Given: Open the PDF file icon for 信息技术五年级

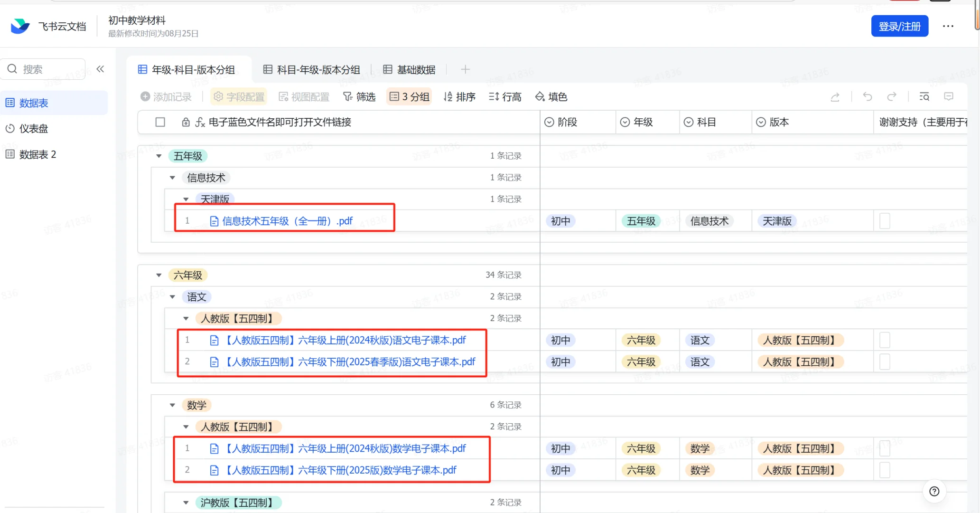Looking at the screenshot, I should 214,221.
